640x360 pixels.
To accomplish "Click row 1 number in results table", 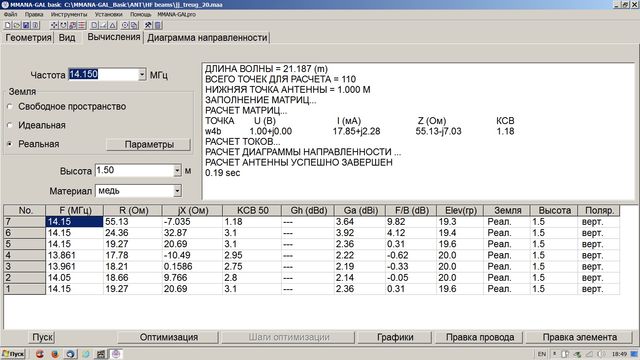I will coord(24,289).
